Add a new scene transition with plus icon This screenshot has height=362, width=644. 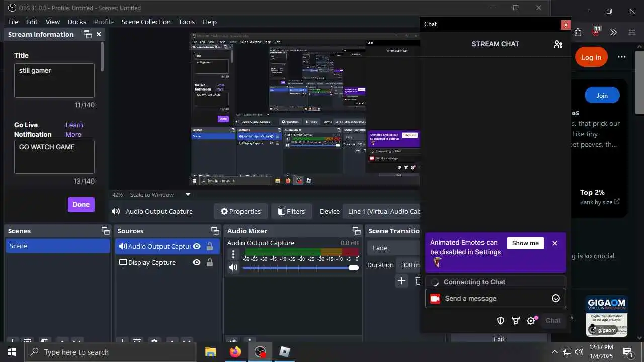click(401, 281)
